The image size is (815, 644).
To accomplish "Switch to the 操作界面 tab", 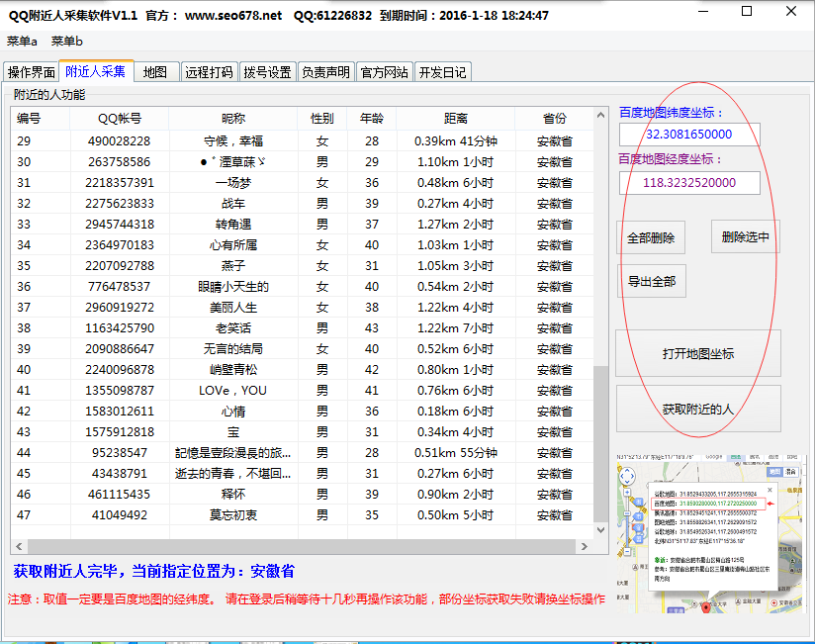I will click(32, 72).
